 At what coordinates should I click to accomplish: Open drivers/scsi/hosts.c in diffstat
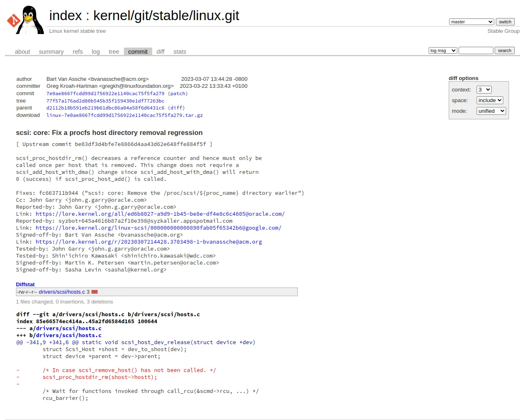point(62,292)
